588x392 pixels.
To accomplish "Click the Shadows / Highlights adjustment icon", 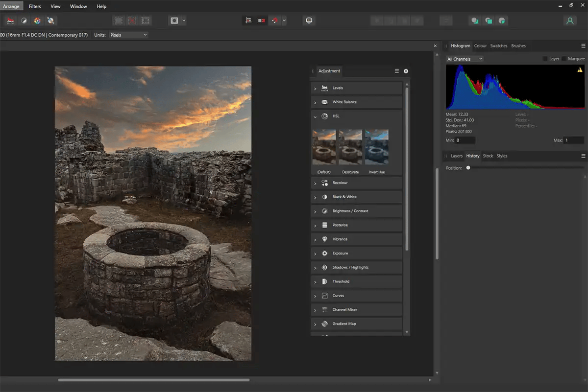I will pos(324,268).
